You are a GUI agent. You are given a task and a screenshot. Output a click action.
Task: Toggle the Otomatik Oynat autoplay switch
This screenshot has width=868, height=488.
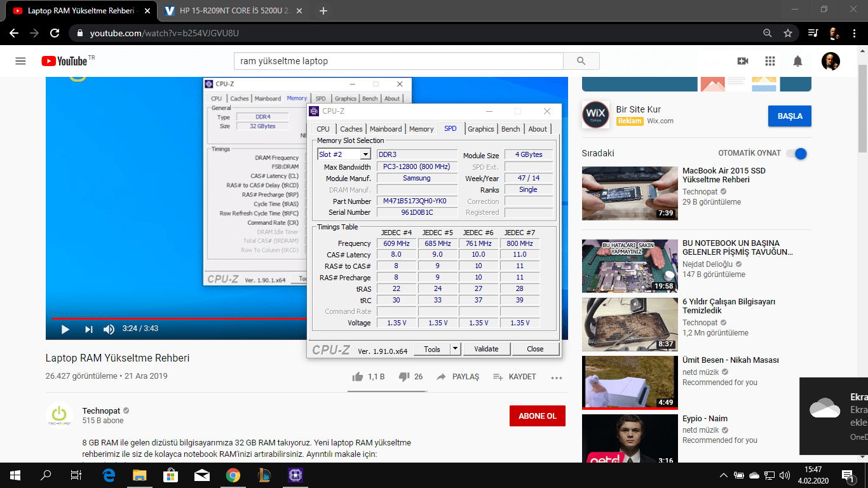pos(796,153)
